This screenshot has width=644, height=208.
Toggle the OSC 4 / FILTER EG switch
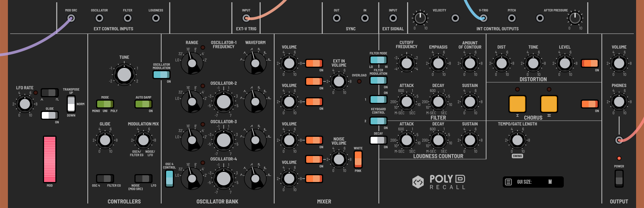coord(105,179)
